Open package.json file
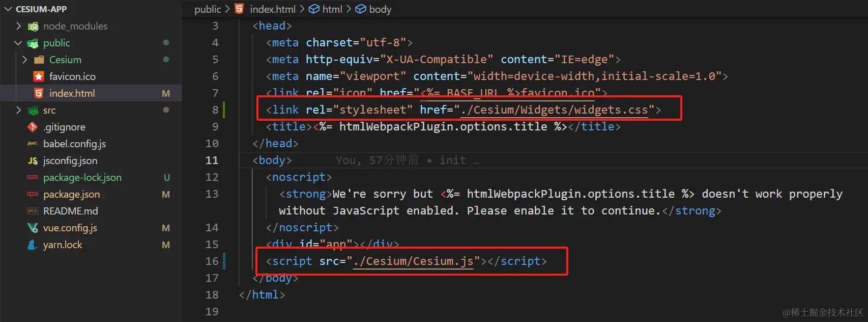Image resolution: width=868 pixels, height=322 pixels. click(71, 194)
